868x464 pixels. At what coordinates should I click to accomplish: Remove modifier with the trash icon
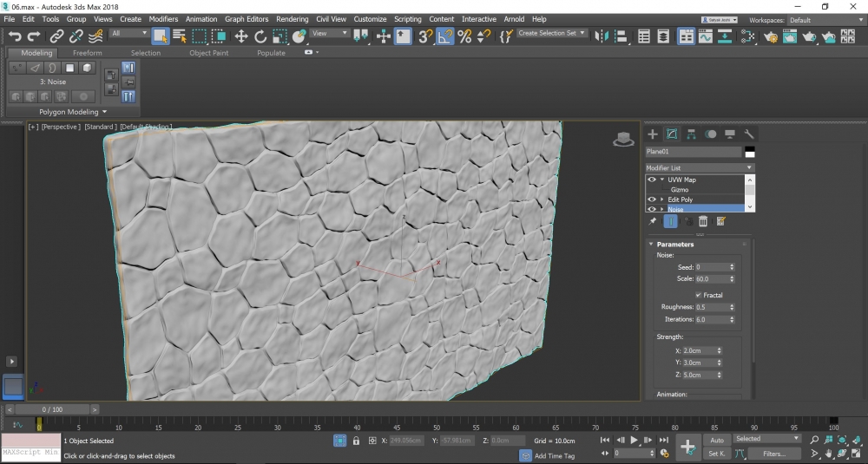[x=703, y=222]
